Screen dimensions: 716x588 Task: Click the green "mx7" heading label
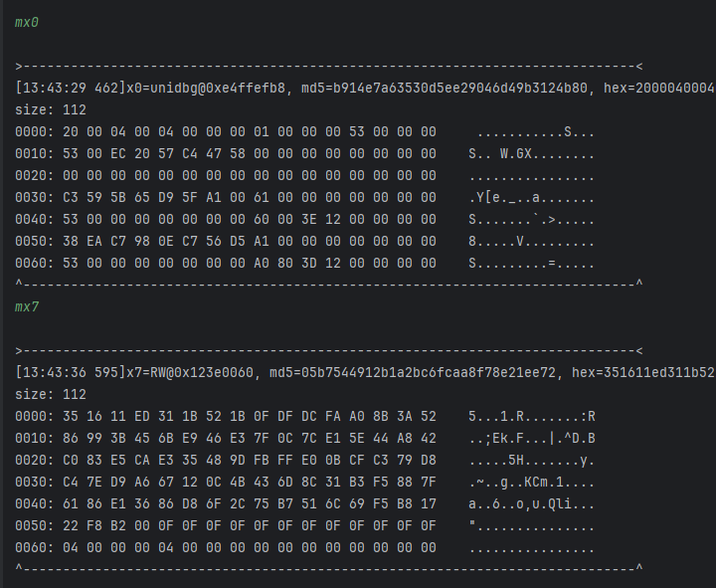(x=27, y=307)
